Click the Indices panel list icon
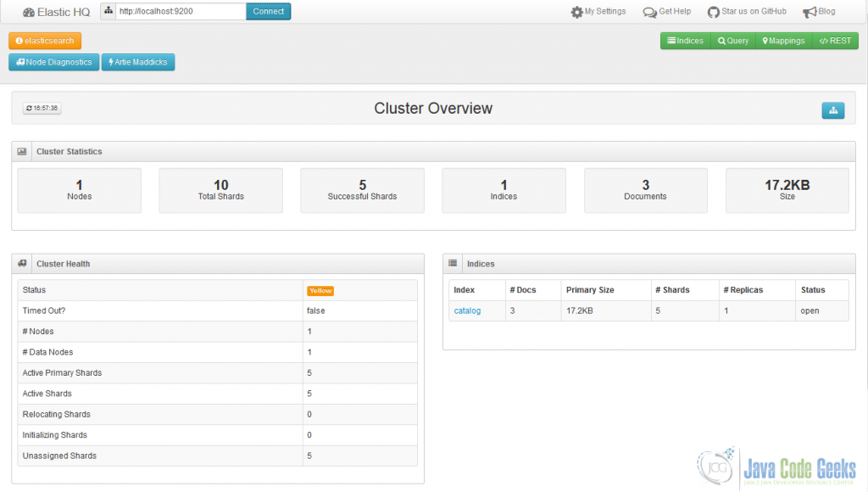The height and width of the screenshot is (492, 868). pyautogui.click(x=453, y=263)
